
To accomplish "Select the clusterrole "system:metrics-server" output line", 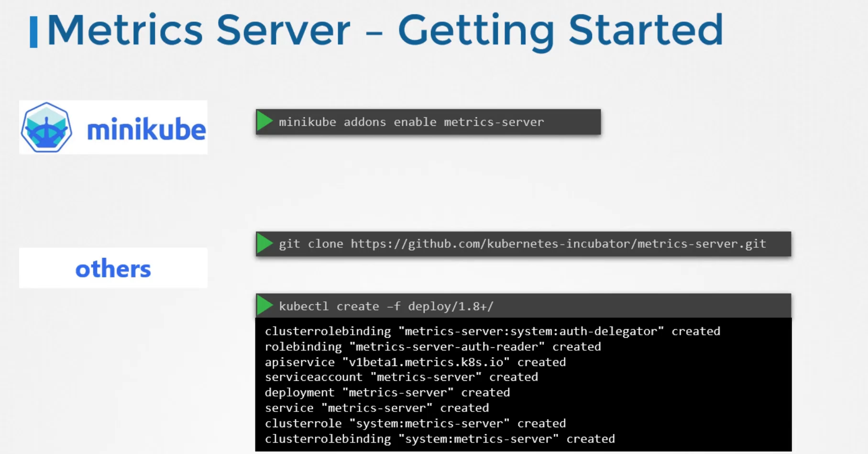I will (x=415, y=423).
